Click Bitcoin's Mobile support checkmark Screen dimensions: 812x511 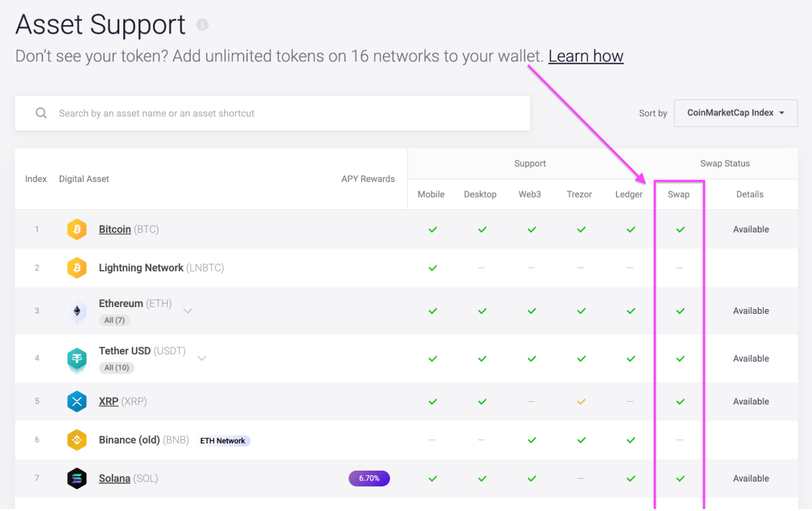[432, 230]
